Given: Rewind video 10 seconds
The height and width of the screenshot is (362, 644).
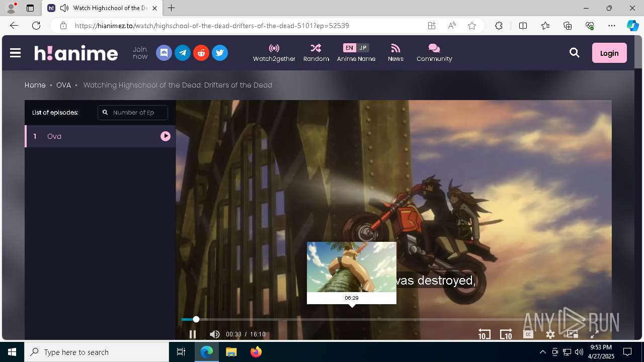Looking at the screenshot, I should (x=484, y=334).
